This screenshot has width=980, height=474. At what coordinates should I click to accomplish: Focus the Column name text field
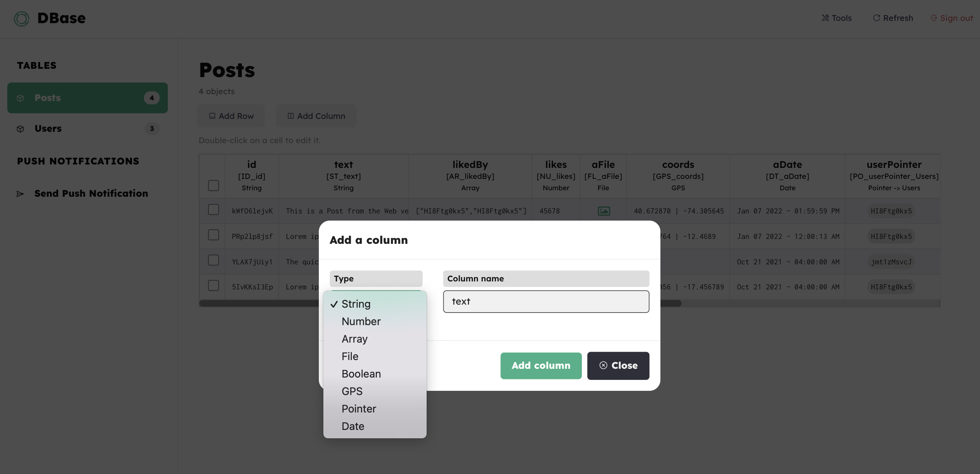[545, 302]
